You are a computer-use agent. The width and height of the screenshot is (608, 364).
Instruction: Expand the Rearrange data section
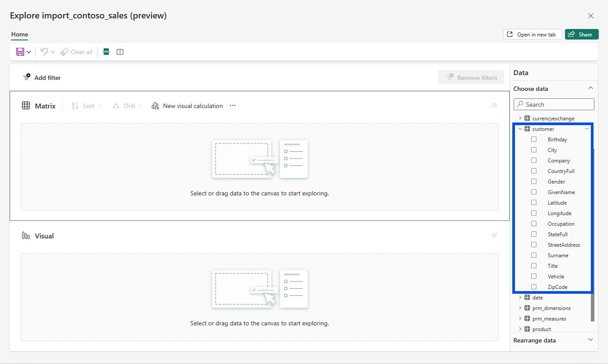(590, 340)
